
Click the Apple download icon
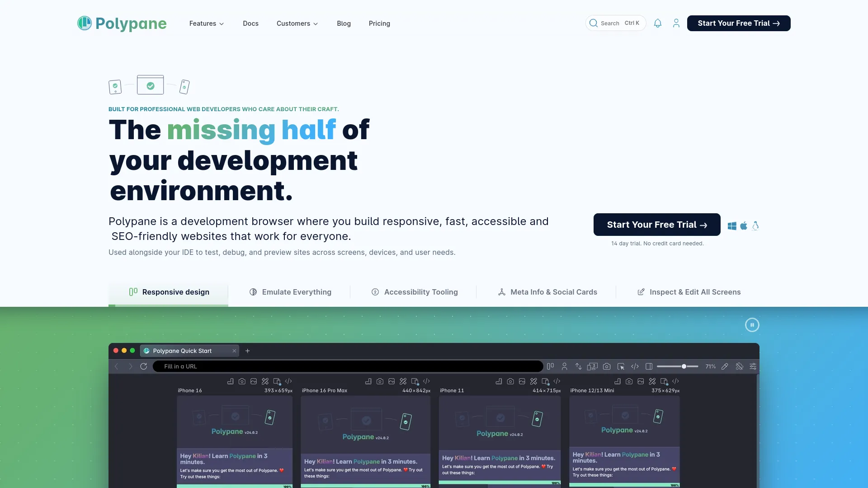744,225
